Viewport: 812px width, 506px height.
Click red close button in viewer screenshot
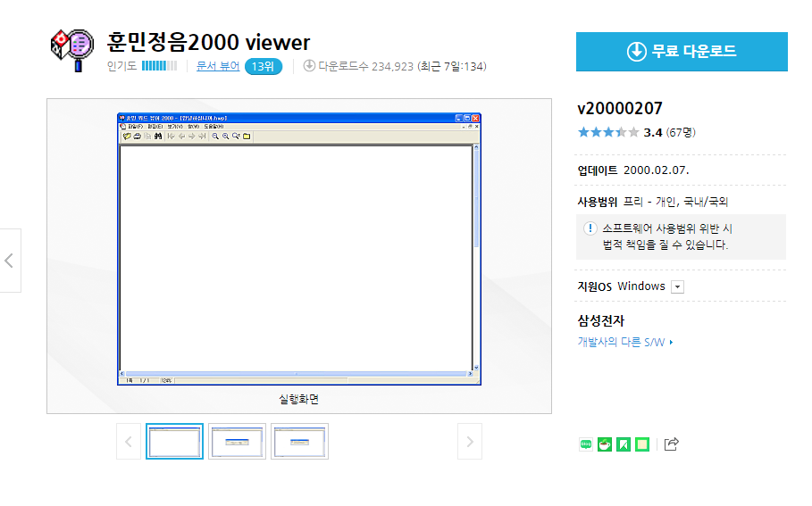pos(475,118)
